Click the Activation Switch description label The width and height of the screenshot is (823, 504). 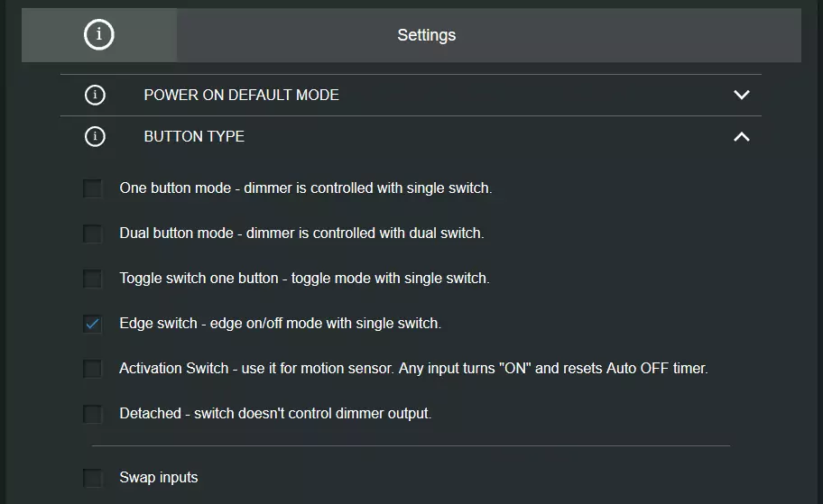coord(413,368)
